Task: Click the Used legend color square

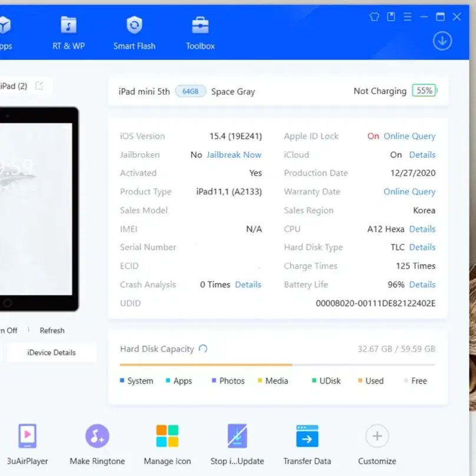Action: (x=360, y=381)
